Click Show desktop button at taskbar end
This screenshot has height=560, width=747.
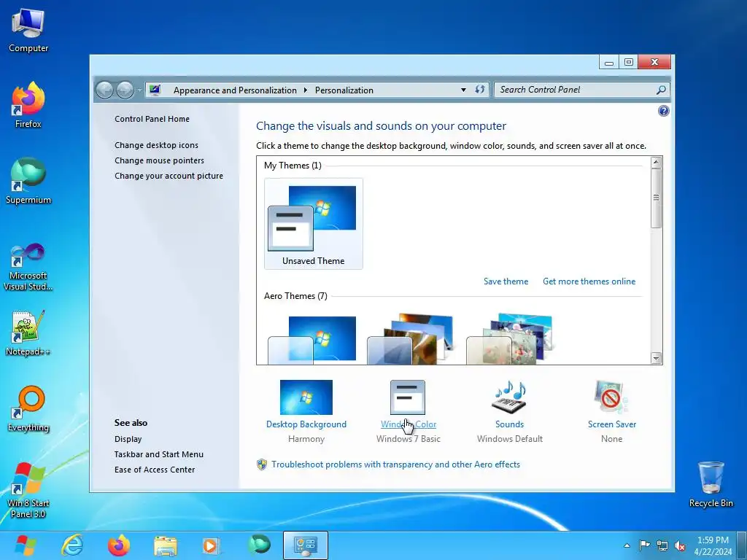pos(742,545)
